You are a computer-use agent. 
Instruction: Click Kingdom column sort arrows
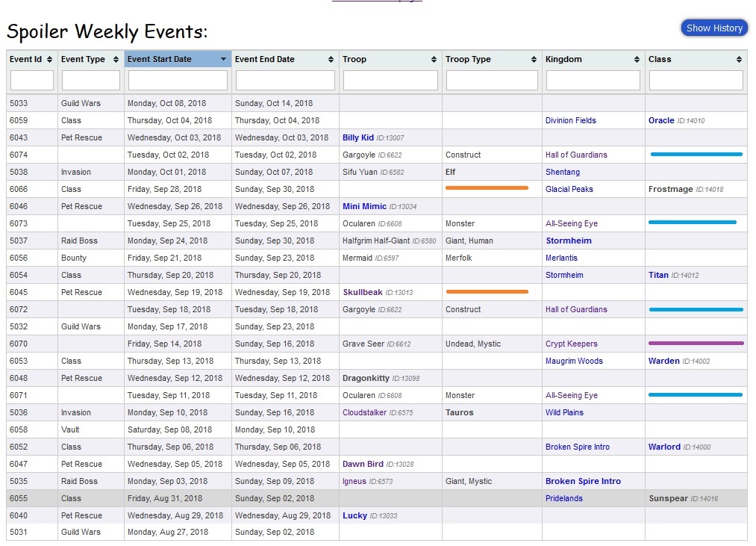[637, 60]
